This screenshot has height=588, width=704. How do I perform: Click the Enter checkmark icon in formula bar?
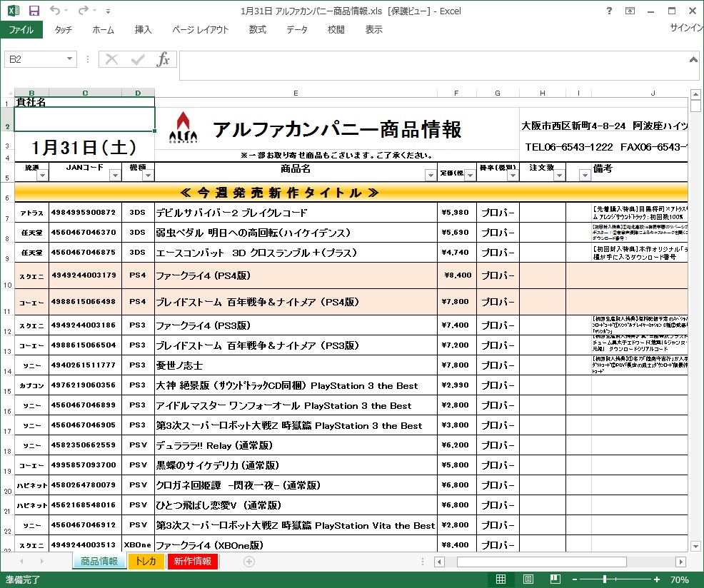coord(137,59)
